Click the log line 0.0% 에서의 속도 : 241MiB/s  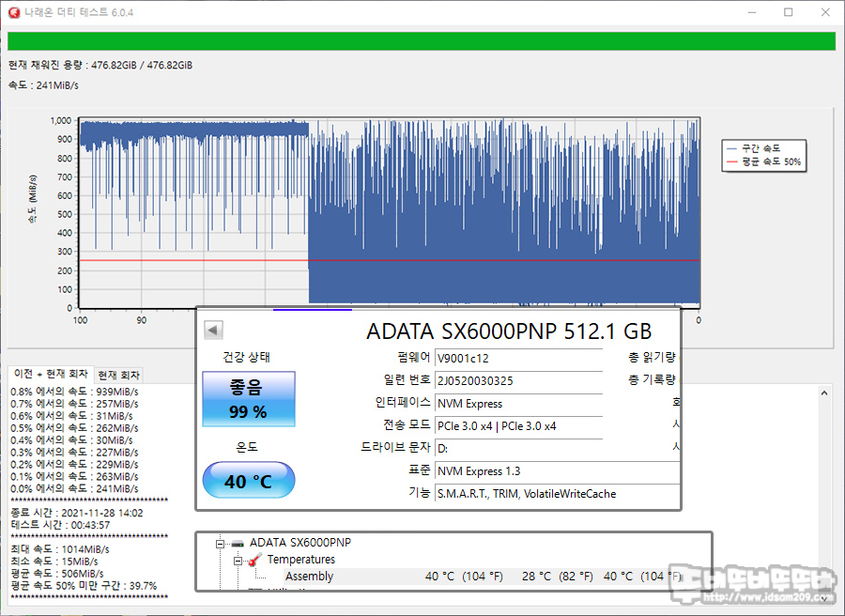(x=74, y=489)
